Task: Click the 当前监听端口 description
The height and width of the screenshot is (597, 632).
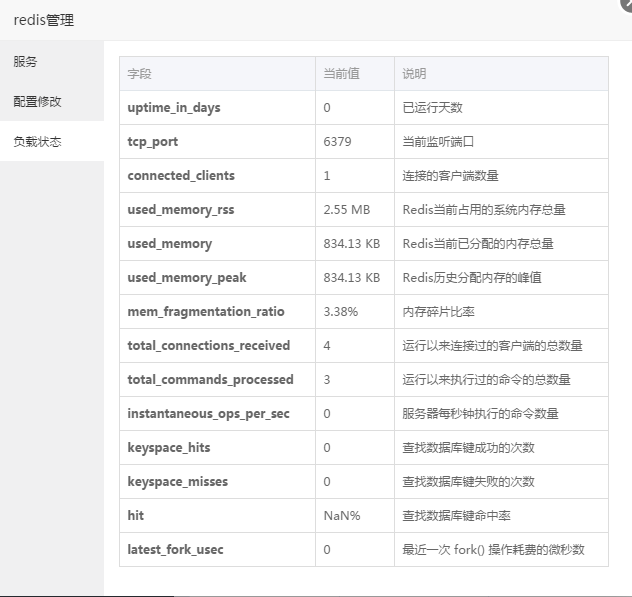Action: 438,141
